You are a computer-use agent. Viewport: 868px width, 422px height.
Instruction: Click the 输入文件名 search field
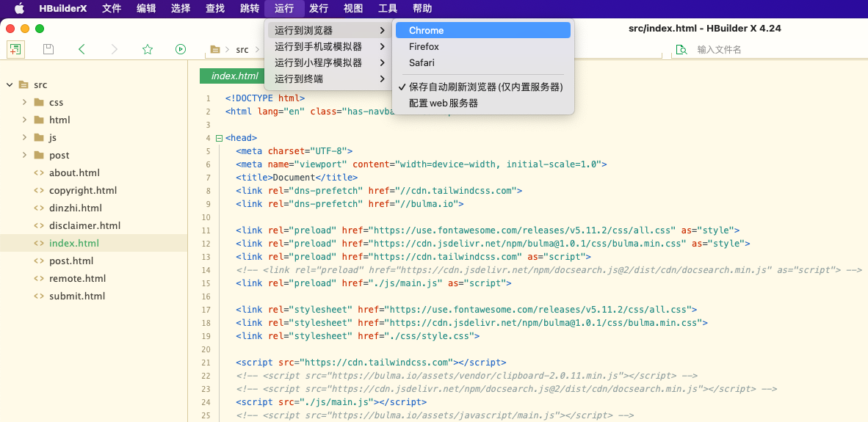pyautogui.click(x=764, y=50)
